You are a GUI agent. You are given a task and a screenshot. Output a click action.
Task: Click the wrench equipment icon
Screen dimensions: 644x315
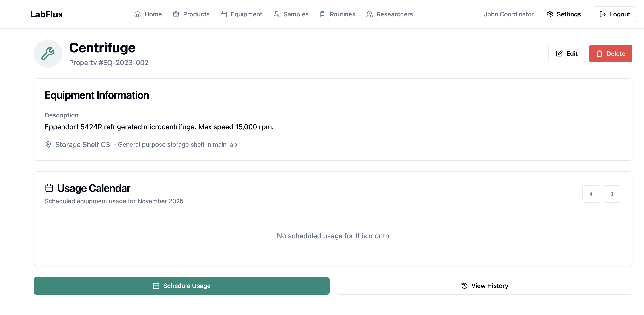48,54
